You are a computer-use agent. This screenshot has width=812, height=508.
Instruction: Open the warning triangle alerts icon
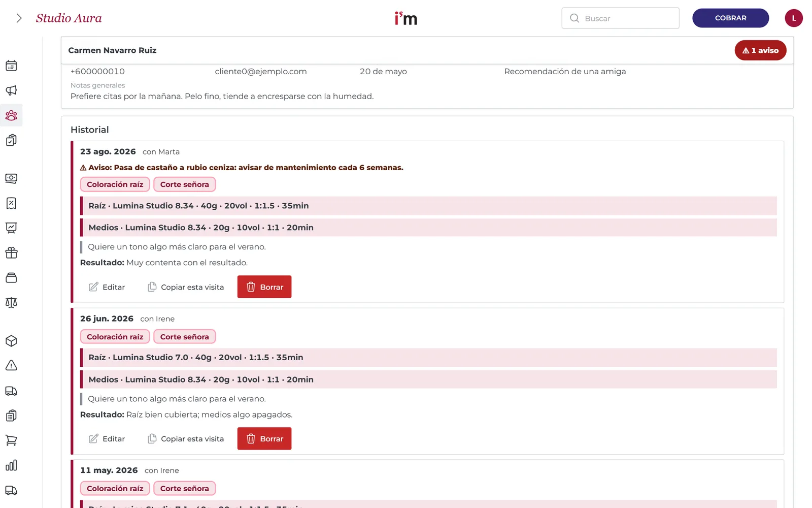pos(11,365)
